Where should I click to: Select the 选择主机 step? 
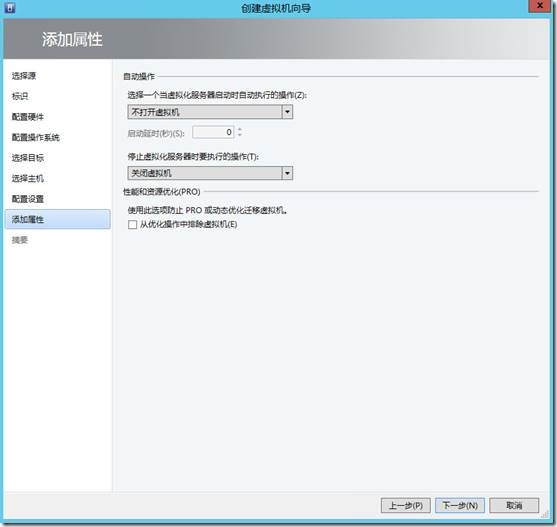coord(28,178)
